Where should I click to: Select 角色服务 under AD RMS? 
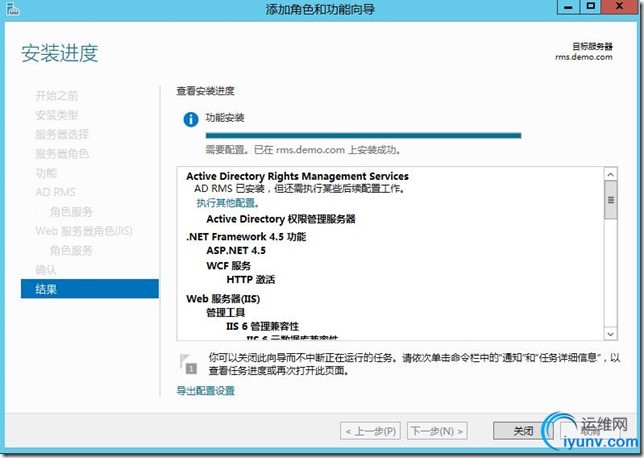click(71, 212)
